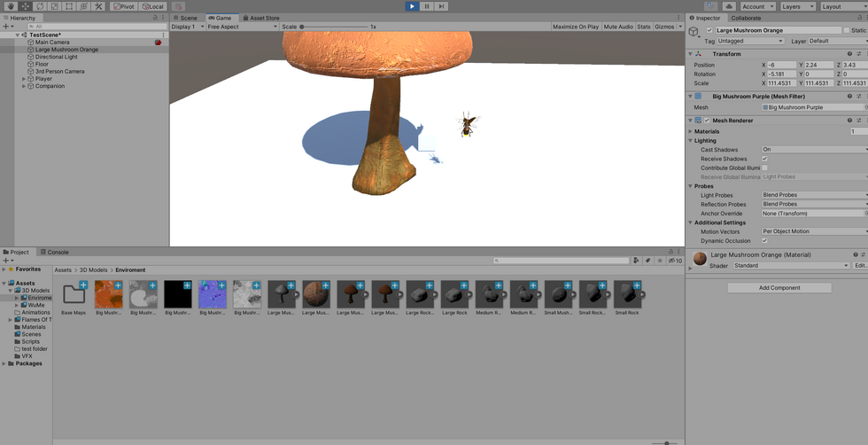Click the Mesh Filter help icon
The height and width of the screenshot is (445, 868).
click(x=849, y=97)
